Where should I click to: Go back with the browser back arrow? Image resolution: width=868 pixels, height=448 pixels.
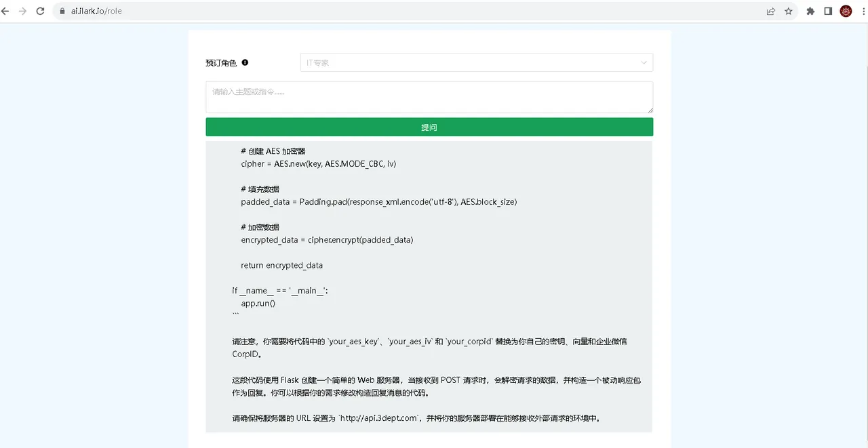5,11
